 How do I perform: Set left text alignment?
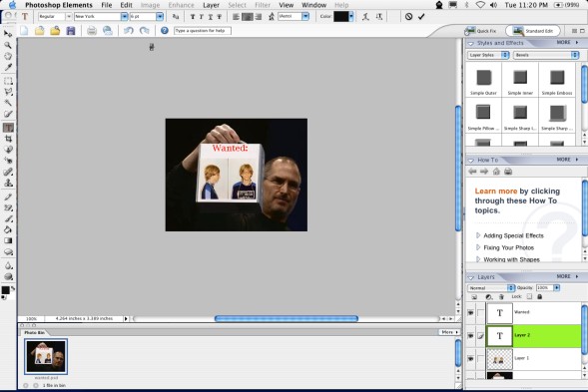(x=236, y=17)
